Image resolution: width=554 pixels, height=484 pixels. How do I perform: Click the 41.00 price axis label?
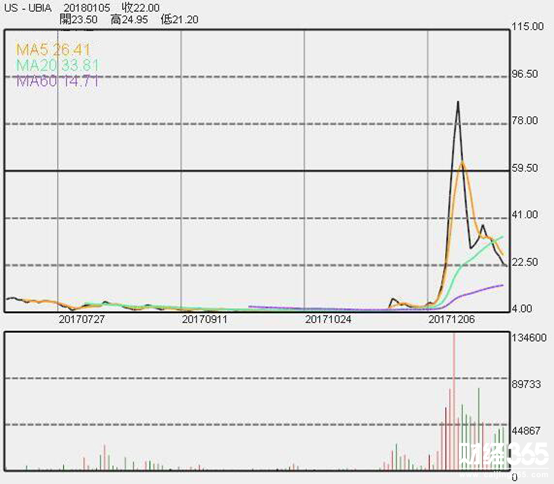tap(525, 215)
